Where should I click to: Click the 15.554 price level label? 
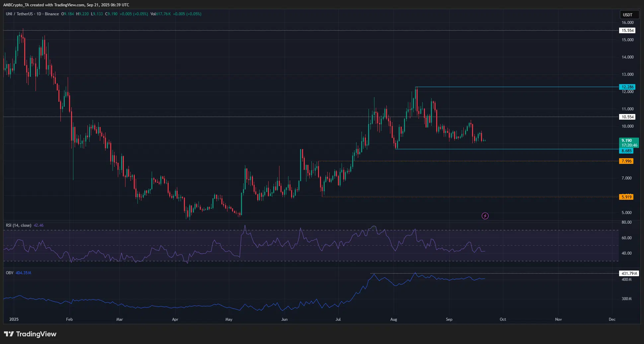[627, 31]
